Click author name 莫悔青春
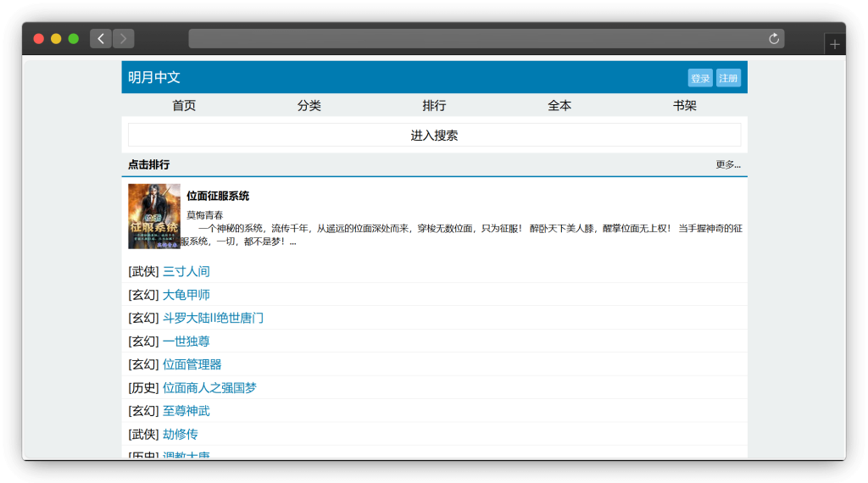 click(x=205, y=214)
